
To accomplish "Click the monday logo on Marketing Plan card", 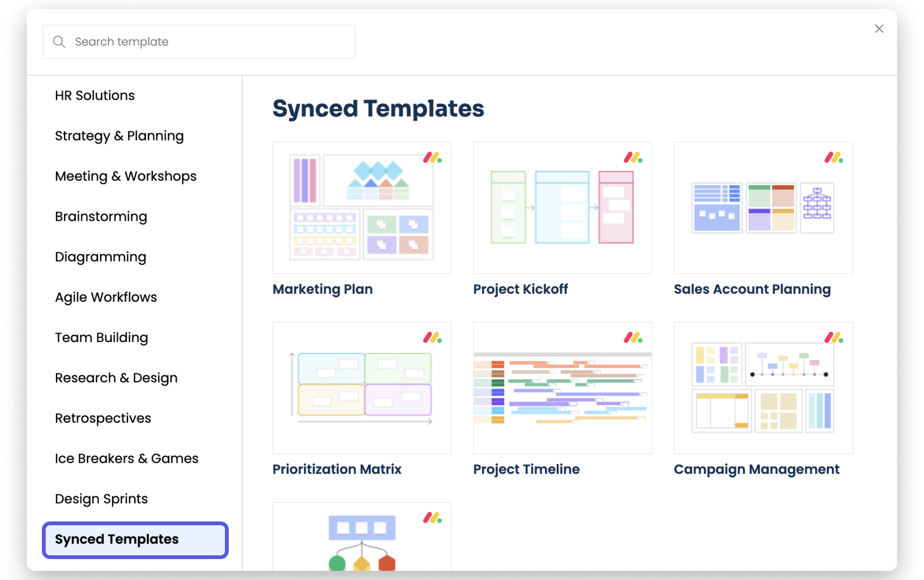I will (432, 158).
